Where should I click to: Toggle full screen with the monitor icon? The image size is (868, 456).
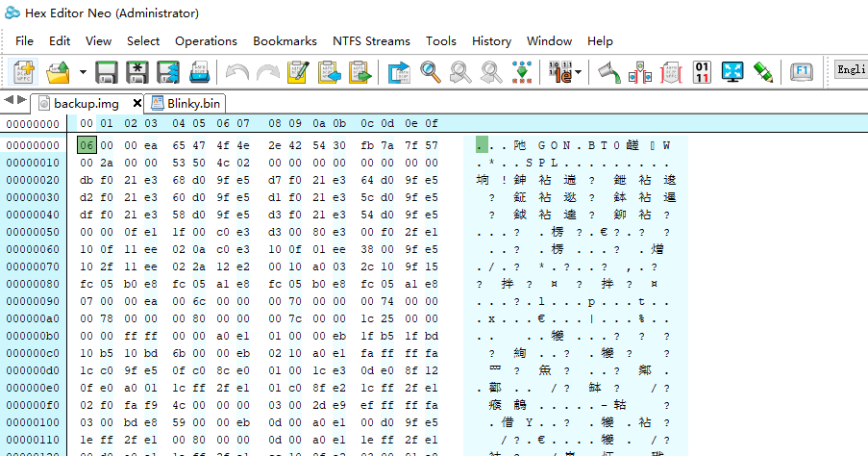tap(732, 72)
